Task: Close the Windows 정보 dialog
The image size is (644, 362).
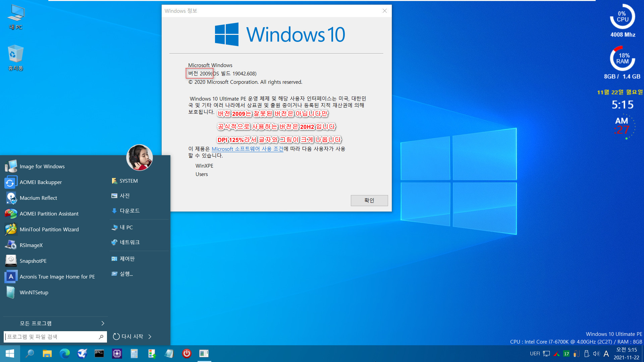Action: tap(385, 11)
